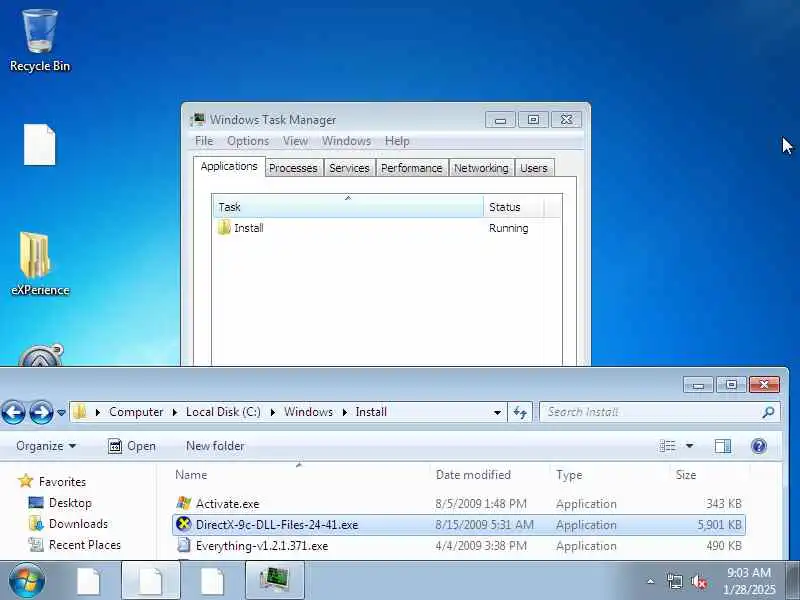Sort files by Date modified column
800x600 pixels.
point(489,474)
